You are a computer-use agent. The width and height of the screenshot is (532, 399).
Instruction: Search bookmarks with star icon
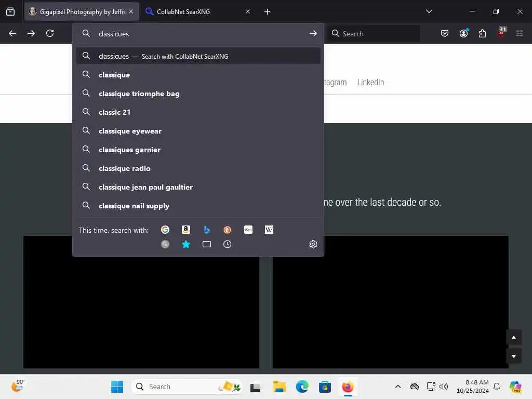[186, 244]
